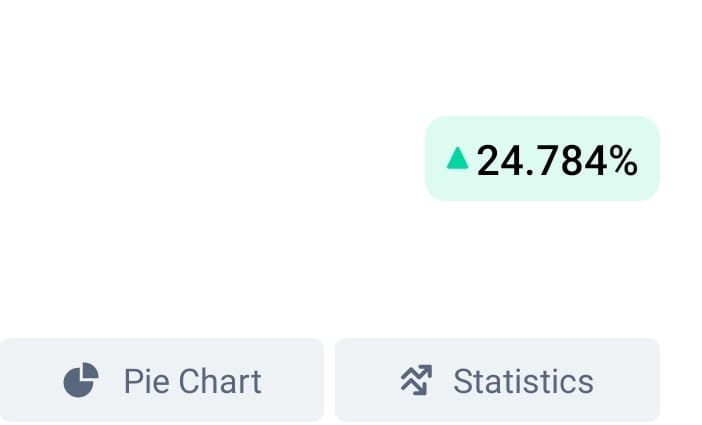Select the up-down trend arrows glyph

(x=416, y=380)
